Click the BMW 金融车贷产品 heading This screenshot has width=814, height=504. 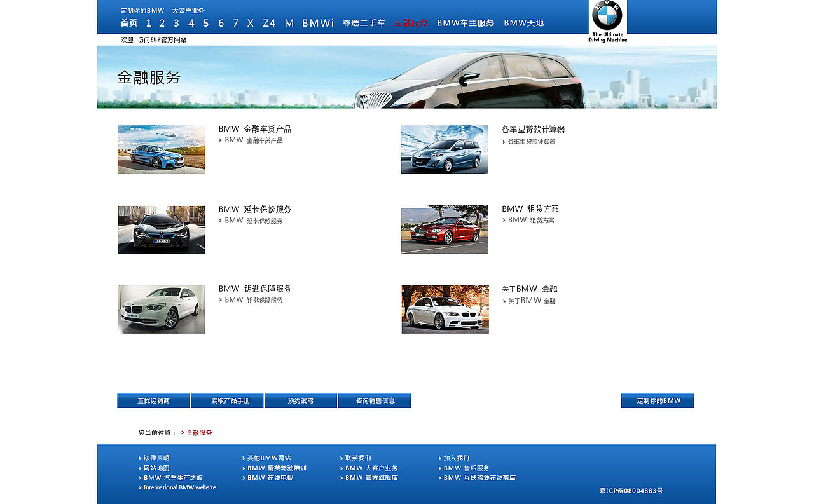[255, 129]
